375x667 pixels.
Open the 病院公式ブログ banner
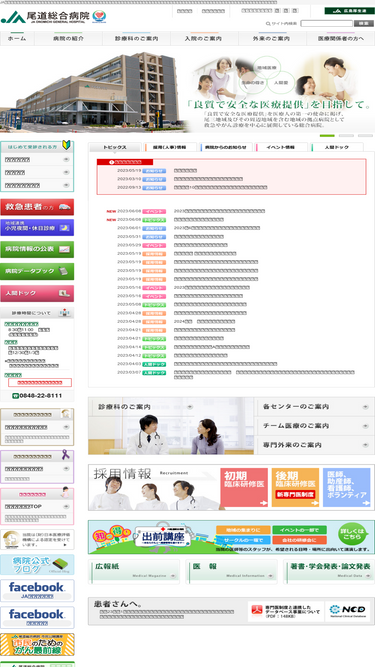(x=37, y=564)
